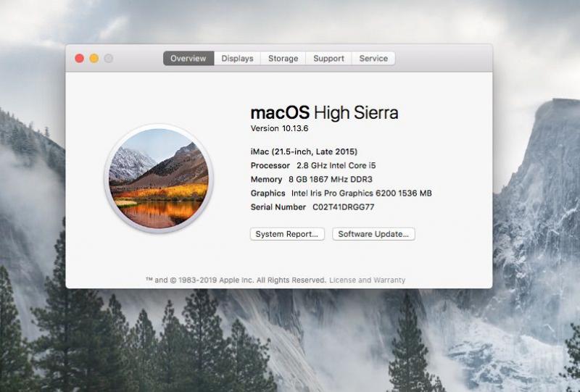Click the gray disabled zoom button
Image resolution: width=580 pixels, height=392 pixels.
[109, 59]
